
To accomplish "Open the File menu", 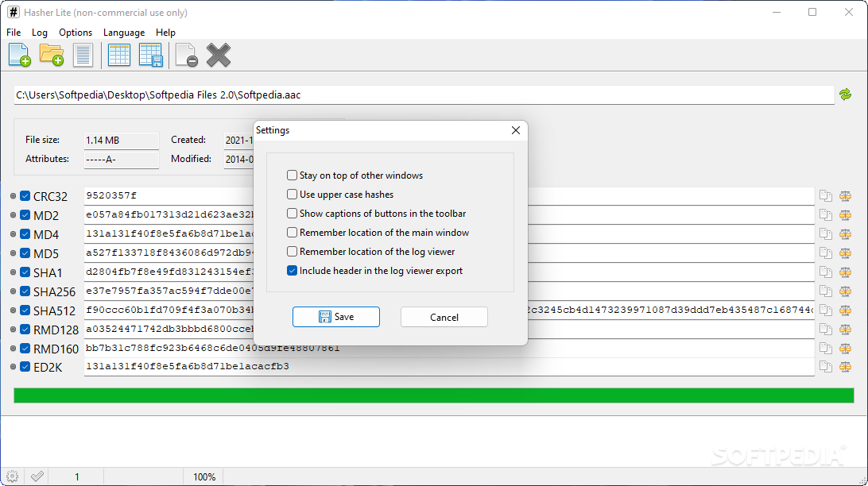I will [x=14, y=33].
